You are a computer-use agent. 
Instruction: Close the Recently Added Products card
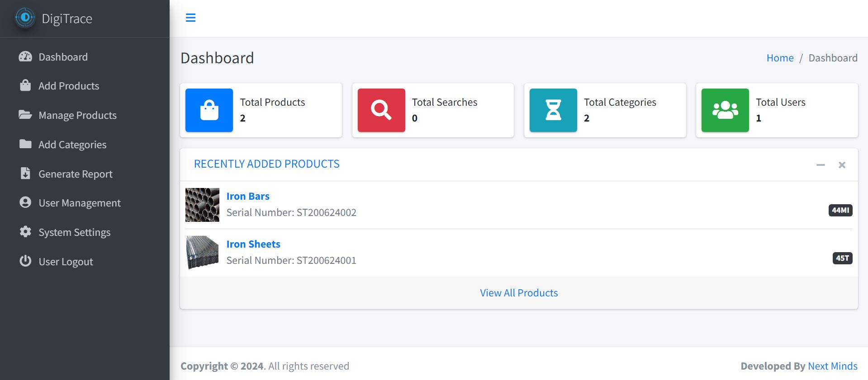pyautogui.click(x=842, y=165)
